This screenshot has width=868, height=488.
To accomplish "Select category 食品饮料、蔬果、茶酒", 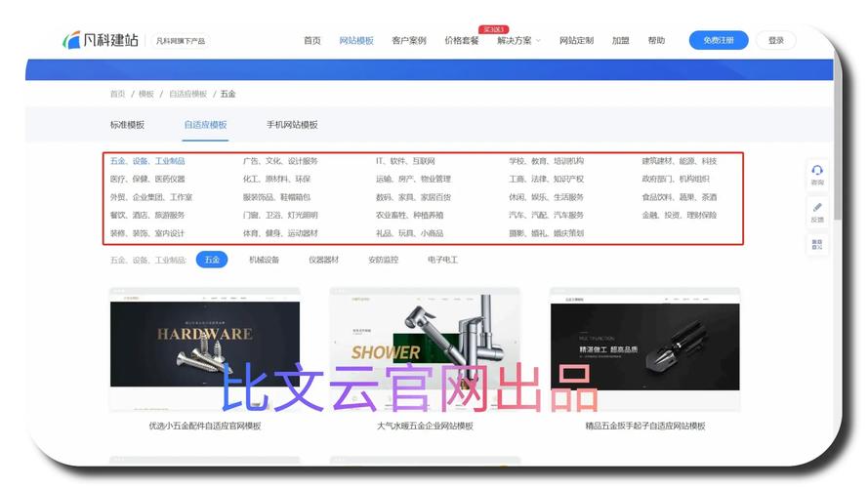I will point(680,197).
